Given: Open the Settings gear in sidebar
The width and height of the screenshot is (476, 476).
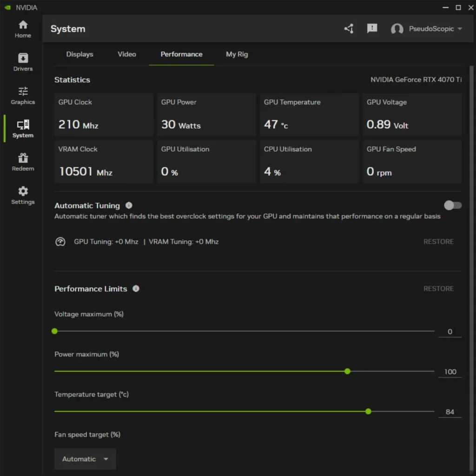Looking at the screenshot, I should pyautogui.click(x=23, y=196).
